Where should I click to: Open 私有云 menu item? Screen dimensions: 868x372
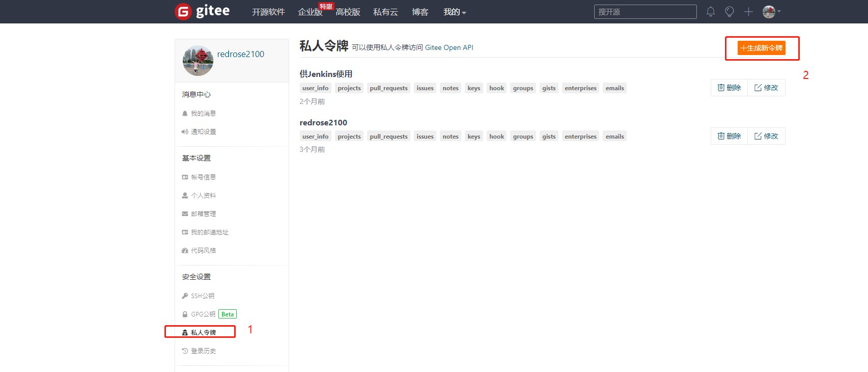[385, 12]
